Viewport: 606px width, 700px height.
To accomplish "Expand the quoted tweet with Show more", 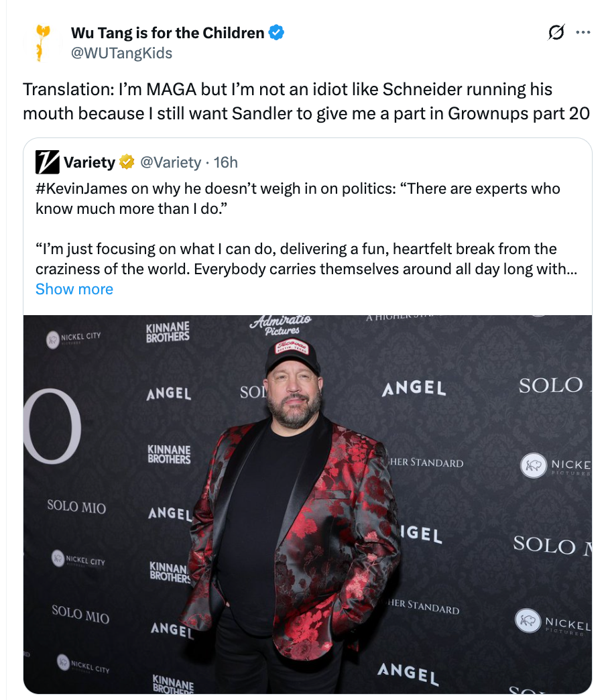I will point(74,289).
